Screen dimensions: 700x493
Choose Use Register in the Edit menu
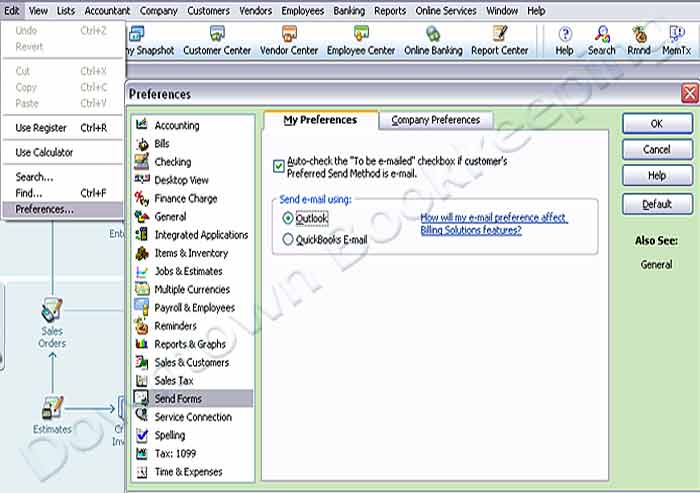[x=62, y=128]
